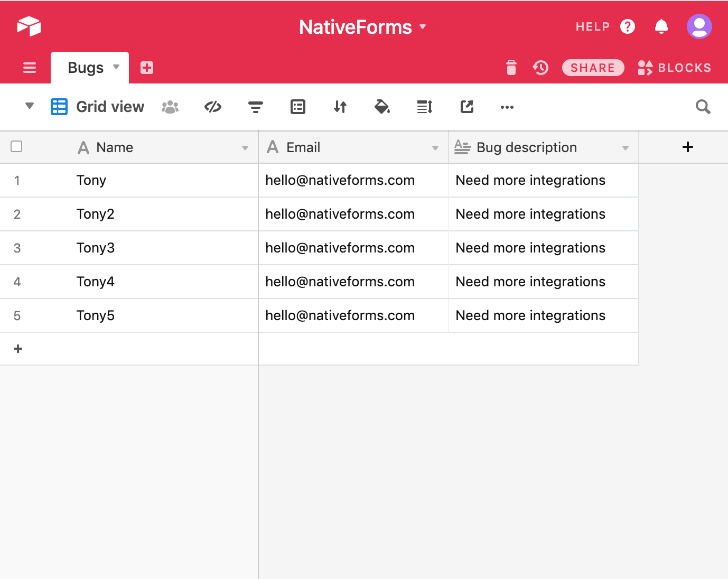Viewport: 728px width, 579px height.
Task: Open the trash bin icon
Action: coord(511,68)
